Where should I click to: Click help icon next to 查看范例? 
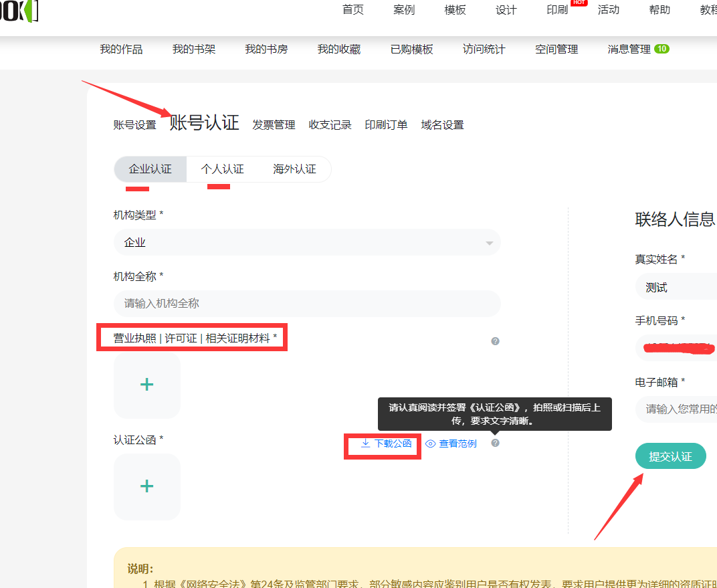tap(495, 443)
